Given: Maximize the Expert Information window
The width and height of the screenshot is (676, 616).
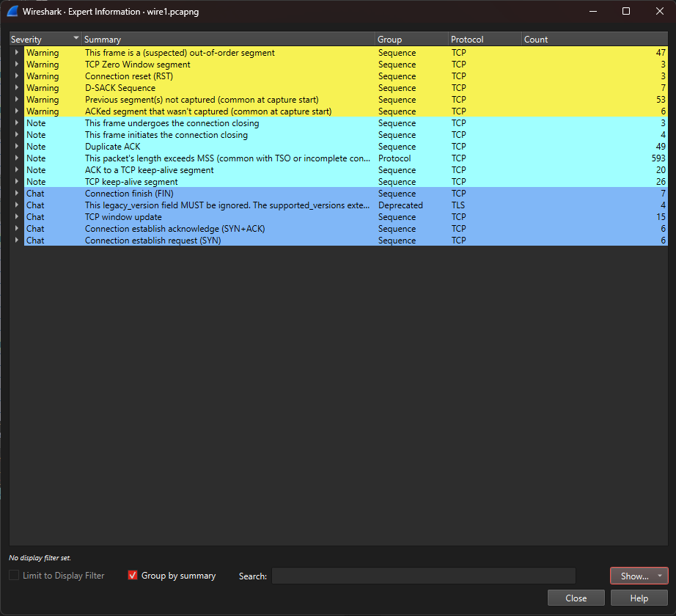Looking at the screenshot, I should (626, 11).
